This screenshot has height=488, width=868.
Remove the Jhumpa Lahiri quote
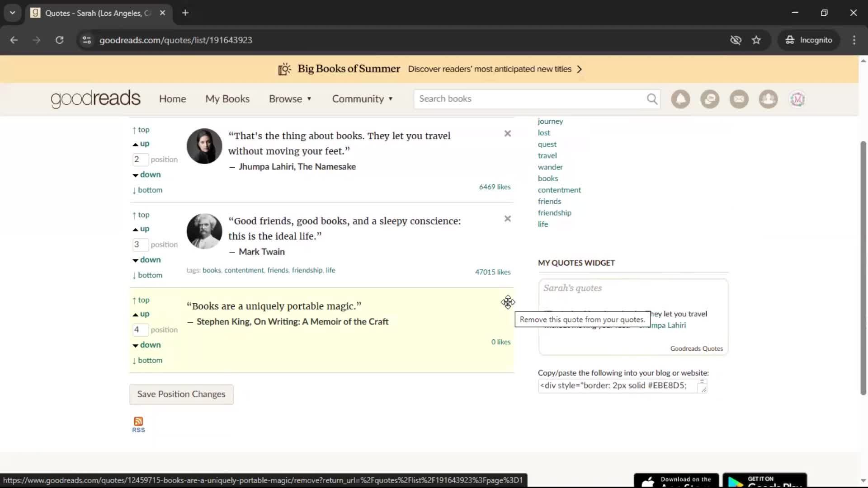(x=508, y=133)
